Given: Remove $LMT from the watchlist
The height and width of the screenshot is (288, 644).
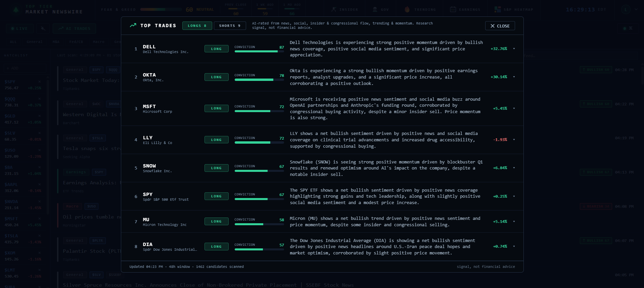Looking at the screenshot, I should (40, 270).
